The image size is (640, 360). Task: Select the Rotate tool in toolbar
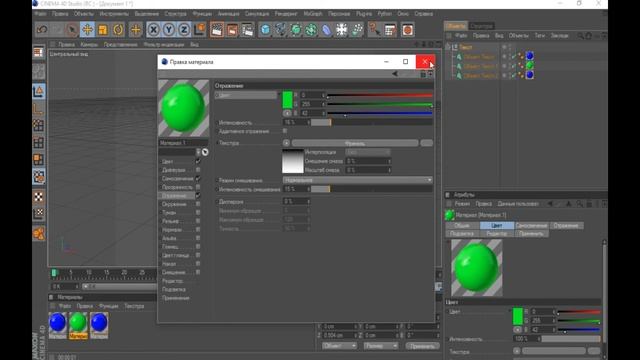(x=118, y=29)
